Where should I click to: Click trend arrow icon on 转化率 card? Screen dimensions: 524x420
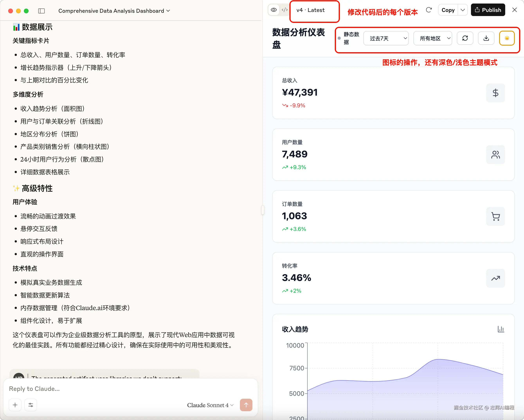[495, 278]
